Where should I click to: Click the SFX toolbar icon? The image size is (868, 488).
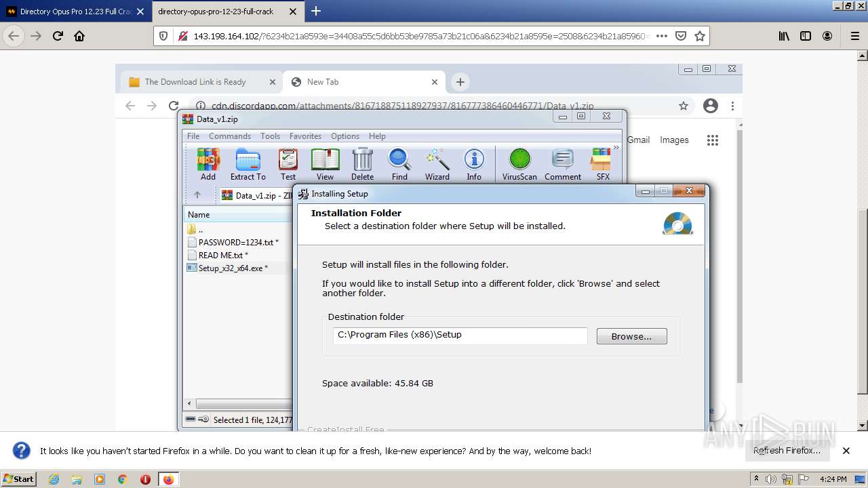[602, 165]
